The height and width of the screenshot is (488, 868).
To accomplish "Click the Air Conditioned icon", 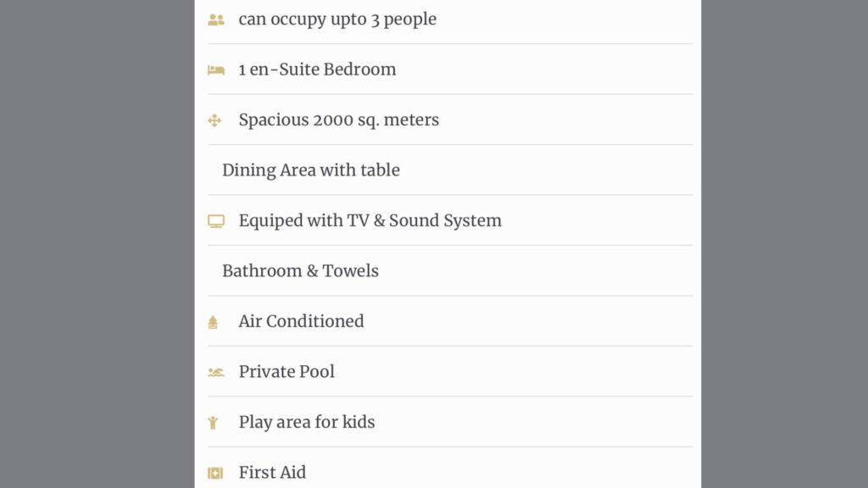I will click(x=213, y=322).
